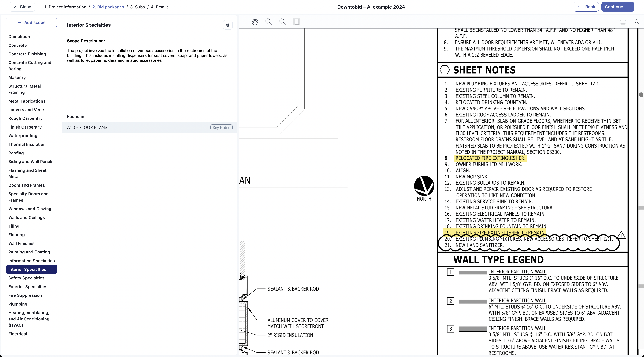This screenshot has width=644, height=357.
Task: Select Specialty Doors and Frames scope
Action: 28,197
